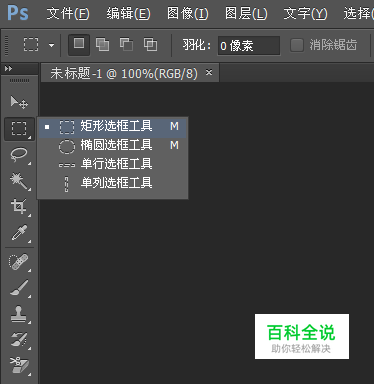Image resolution: width=374 pixels, height=384 pixels.
Task: Click the Photoshop Ps logo
Action: click(18, 13)
